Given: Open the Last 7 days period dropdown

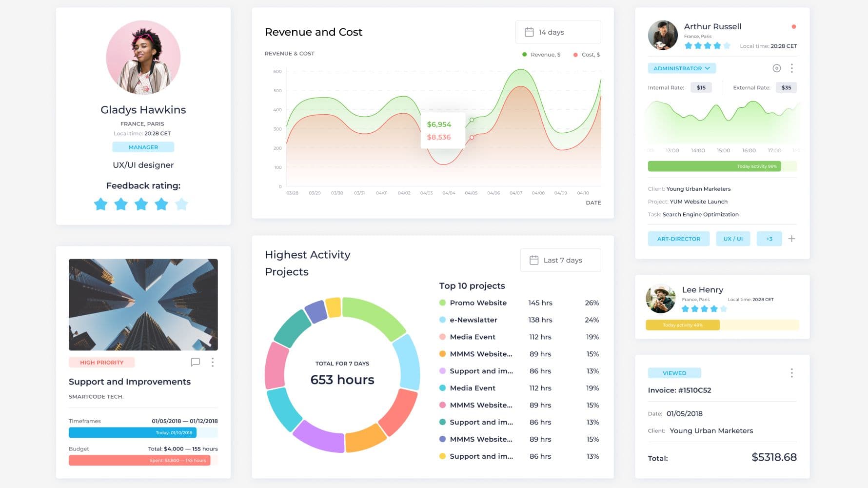Looking at the screenshot, I should [x=560, y=260].
